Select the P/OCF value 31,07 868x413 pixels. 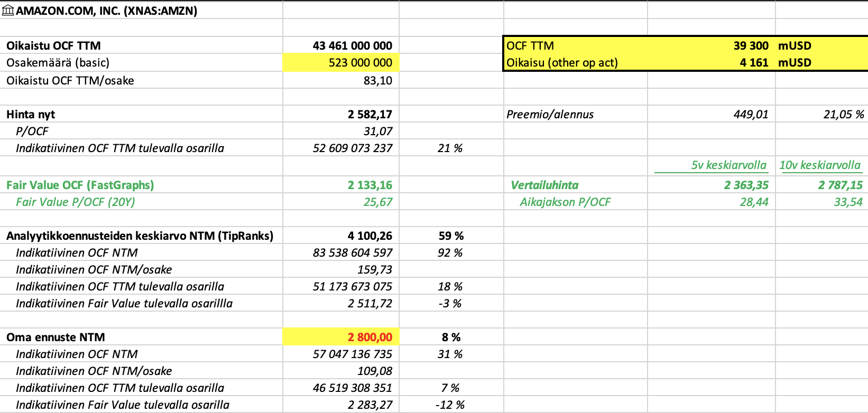(377, 132)
